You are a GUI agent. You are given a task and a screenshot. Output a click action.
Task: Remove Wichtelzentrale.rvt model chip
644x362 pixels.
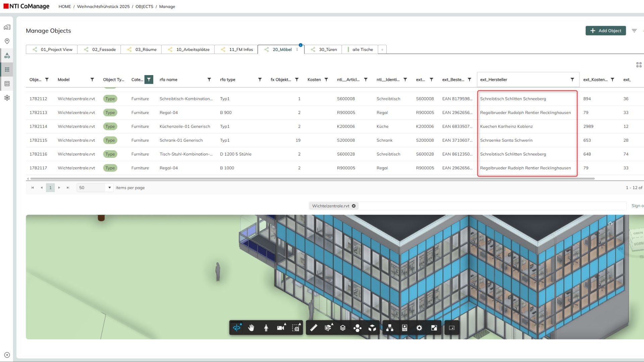click(x=354, y=206)
